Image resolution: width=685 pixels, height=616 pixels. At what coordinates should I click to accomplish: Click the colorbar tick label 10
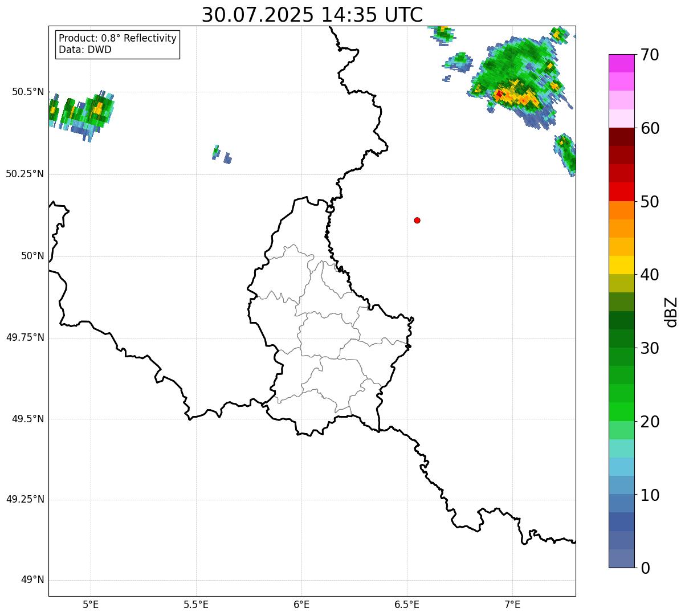pos(650,495)
